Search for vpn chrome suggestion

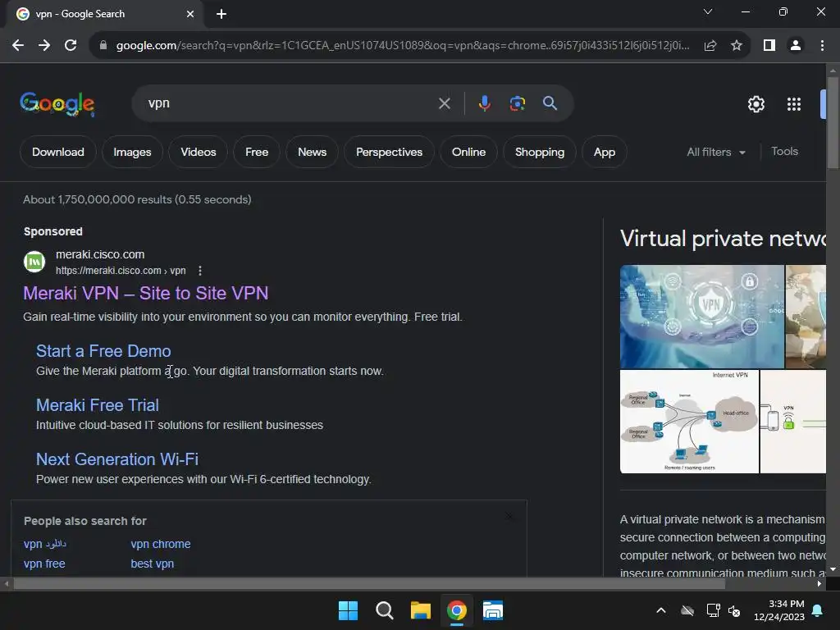(161, 544)
